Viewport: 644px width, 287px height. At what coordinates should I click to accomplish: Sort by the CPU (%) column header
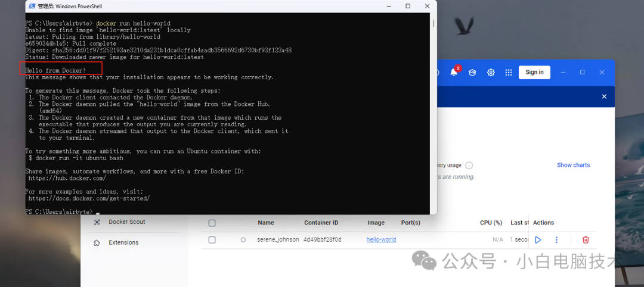coord(491,223)
